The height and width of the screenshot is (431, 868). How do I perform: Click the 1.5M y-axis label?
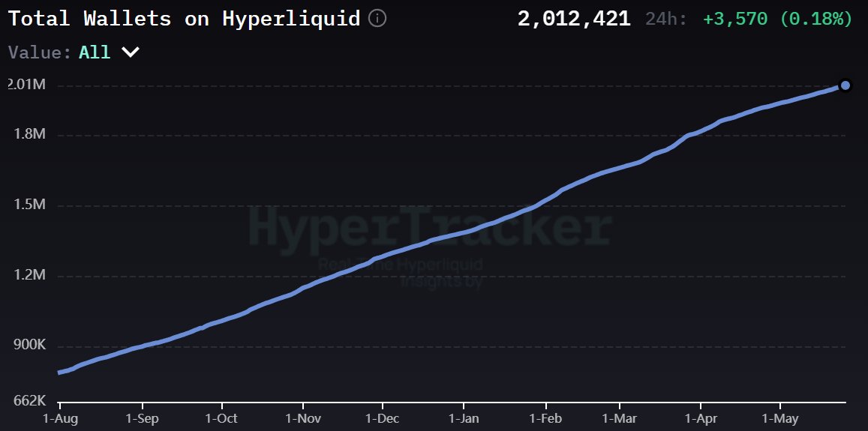click(x=29, y=205)
